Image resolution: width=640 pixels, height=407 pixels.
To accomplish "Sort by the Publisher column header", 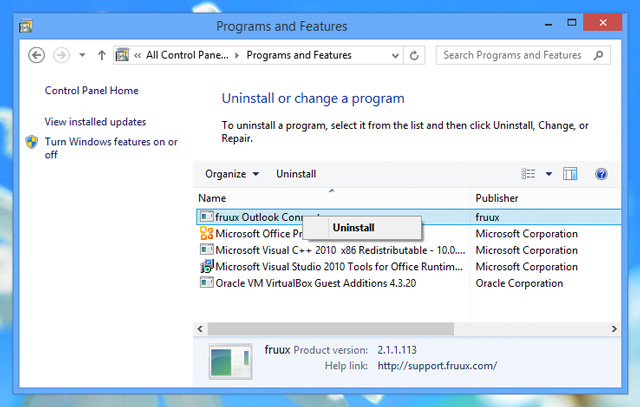I will point(546,198).
